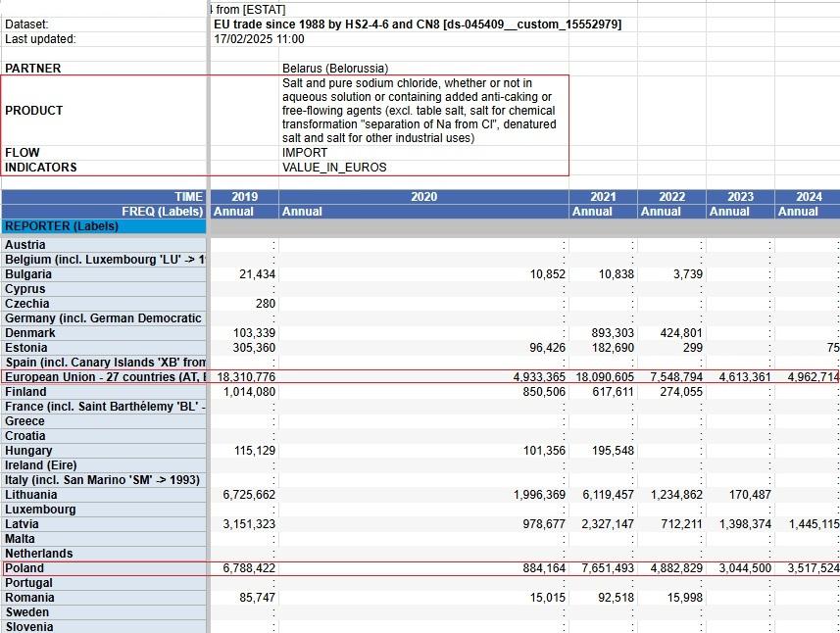This screenshot has width=840, height=633.
Task: Select the last updated date 17/02/2025 cell
Action: click(x=259, y=39)
